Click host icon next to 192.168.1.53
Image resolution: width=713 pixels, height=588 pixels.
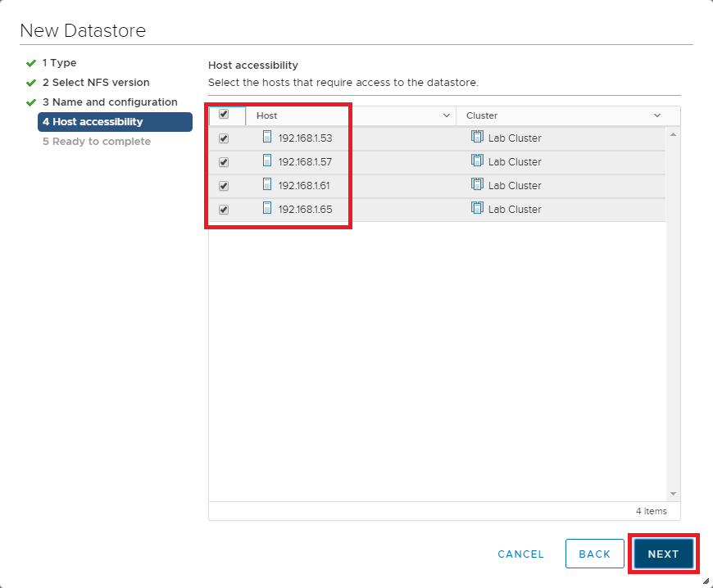pyautogui.click(x=266, y=138)
